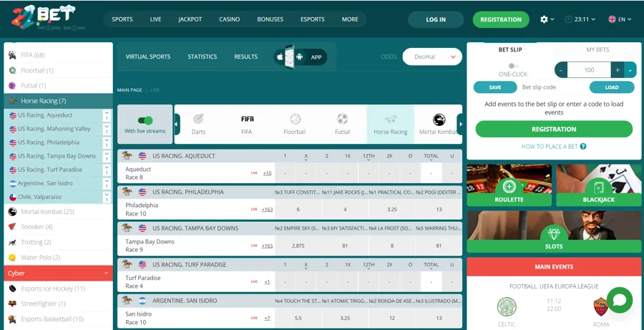This screenshot has height=330, width=644.
Task: Open the STATISTICS tab
Action: (202, 57)
